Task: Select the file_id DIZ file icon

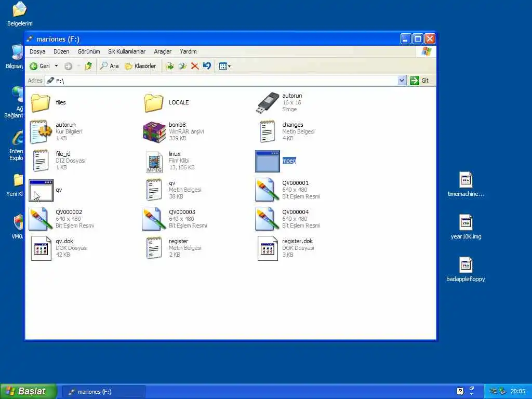Action: (41, 161)
